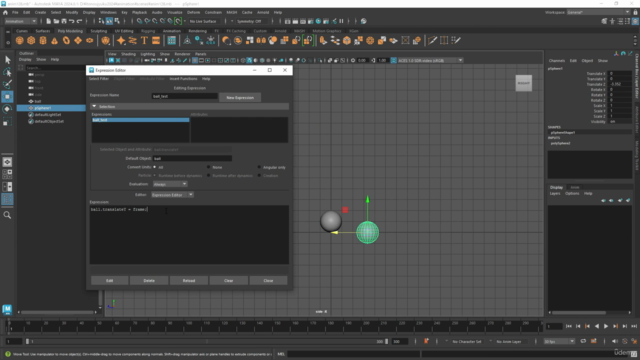The height and width of the screenshot is (360, 640).
Task: Select the Select tool in the toolbox
Action: [x=7, y=60]
